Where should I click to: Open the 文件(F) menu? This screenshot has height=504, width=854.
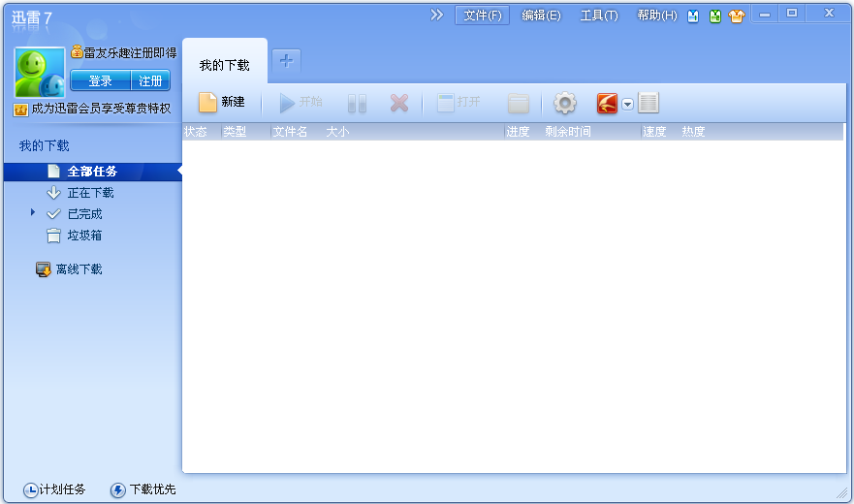pyautogui.click(x=482, y=16)
